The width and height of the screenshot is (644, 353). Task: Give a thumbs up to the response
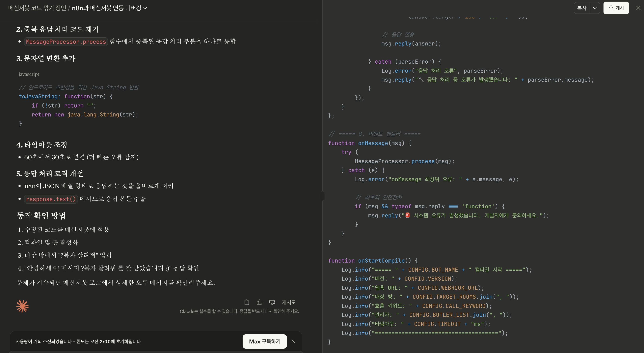259,302
